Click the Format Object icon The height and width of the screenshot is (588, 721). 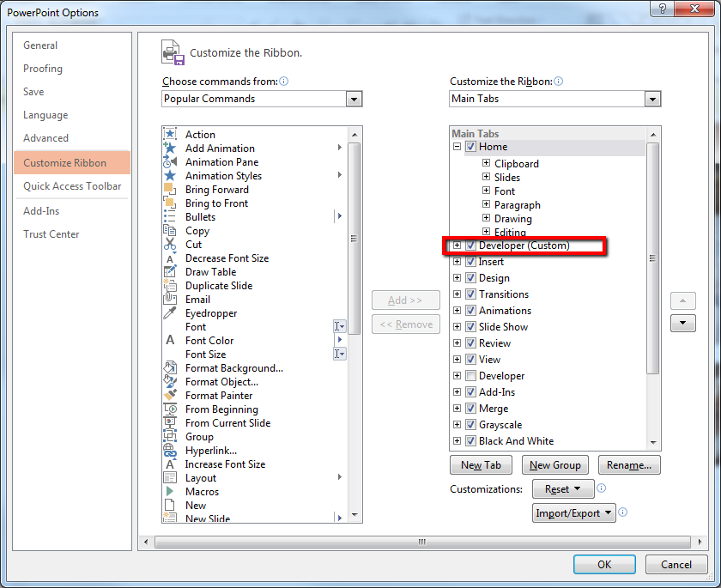point(170,382)
